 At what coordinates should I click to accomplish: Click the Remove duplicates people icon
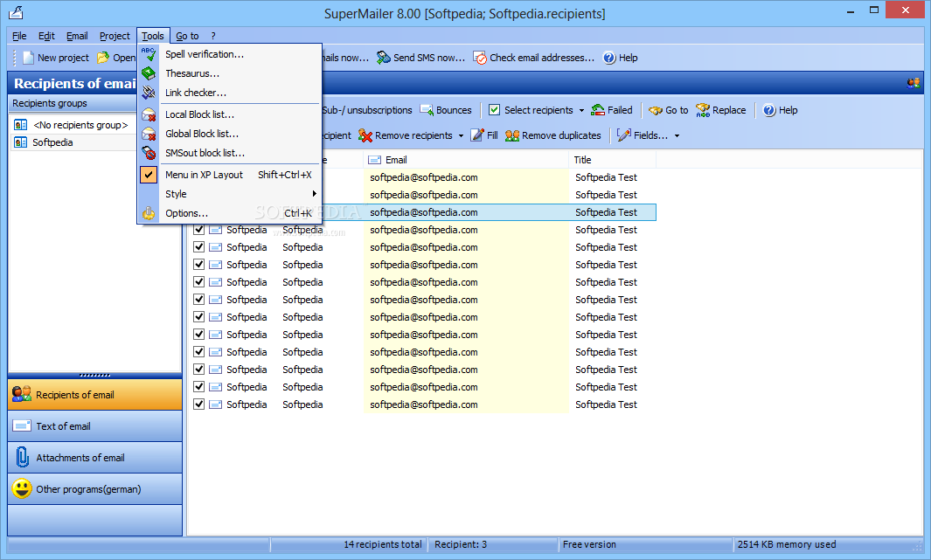coord(512,135)
